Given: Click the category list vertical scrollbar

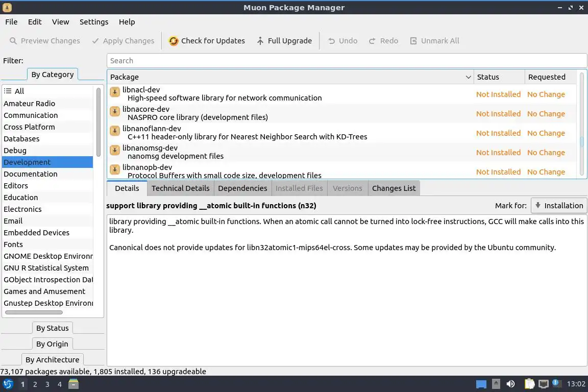Looking at the screenshot, I should tap(98, 122).
